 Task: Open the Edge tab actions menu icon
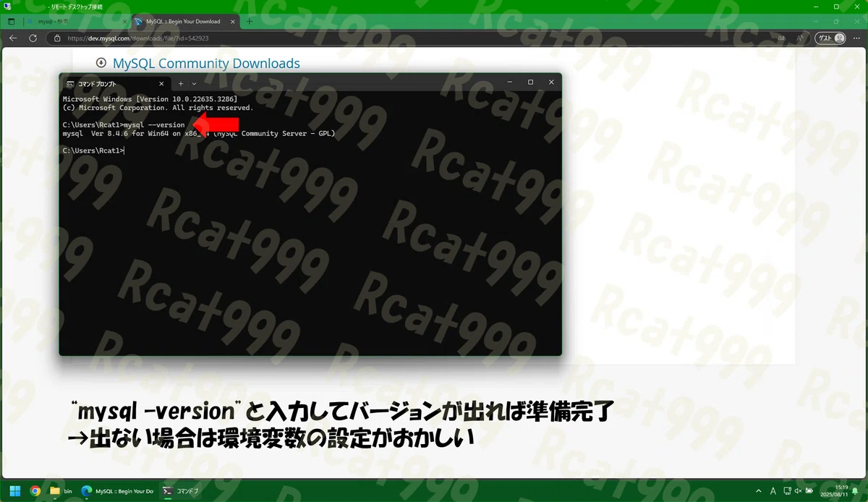click(x=12, y=22)
